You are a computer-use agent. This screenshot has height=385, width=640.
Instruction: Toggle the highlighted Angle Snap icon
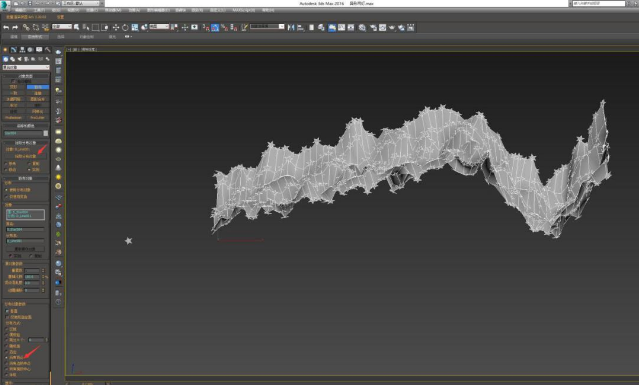(215, 27)
